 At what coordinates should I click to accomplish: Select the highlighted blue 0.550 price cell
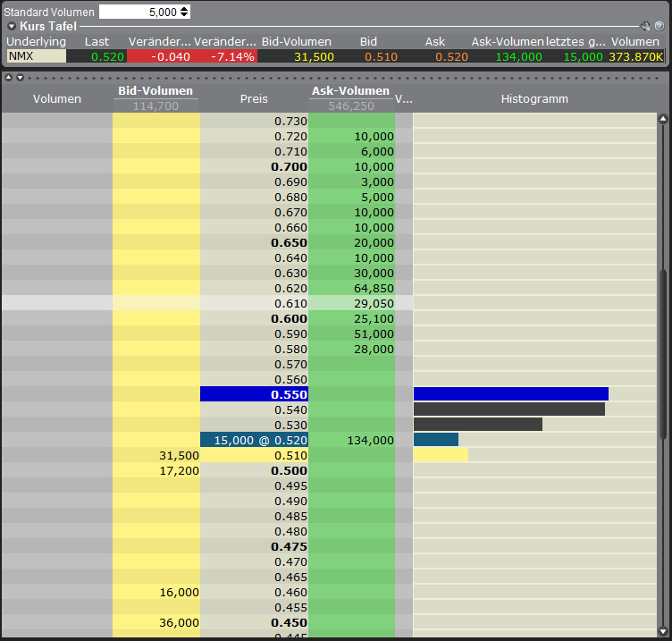[x=254, y=394]
